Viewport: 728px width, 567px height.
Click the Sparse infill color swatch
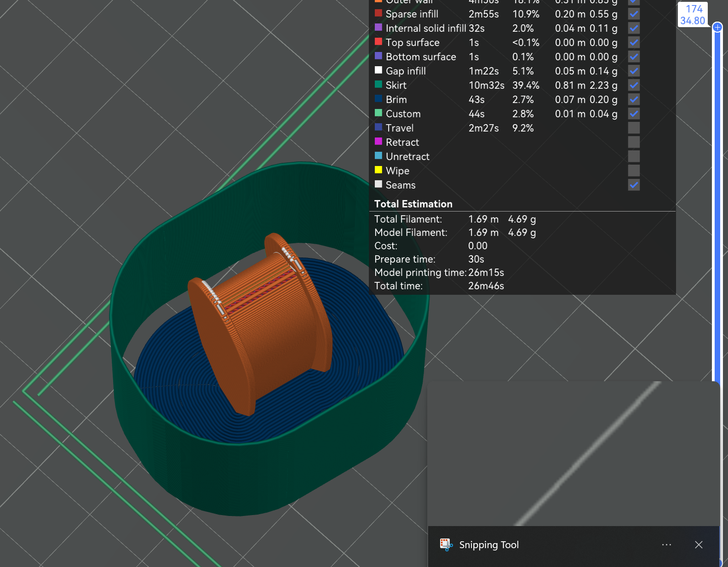point(378,13)
